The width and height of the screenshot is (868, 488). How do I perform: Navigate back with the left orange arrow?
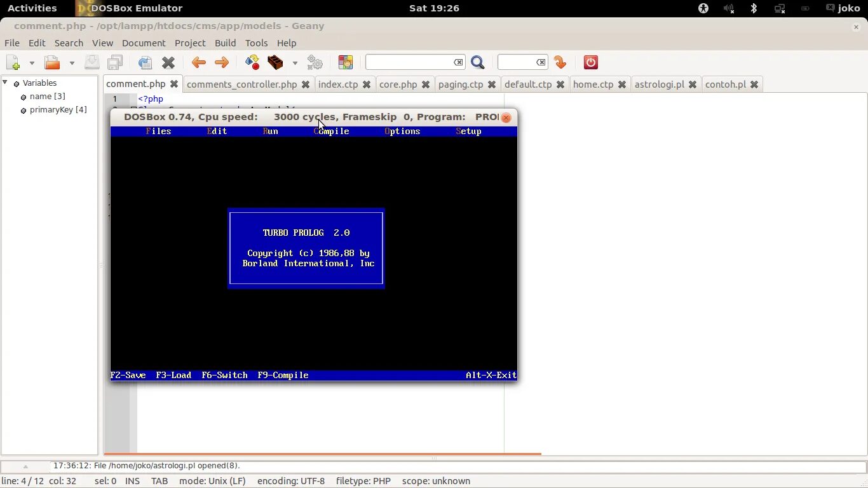click(x=199, y=62)
